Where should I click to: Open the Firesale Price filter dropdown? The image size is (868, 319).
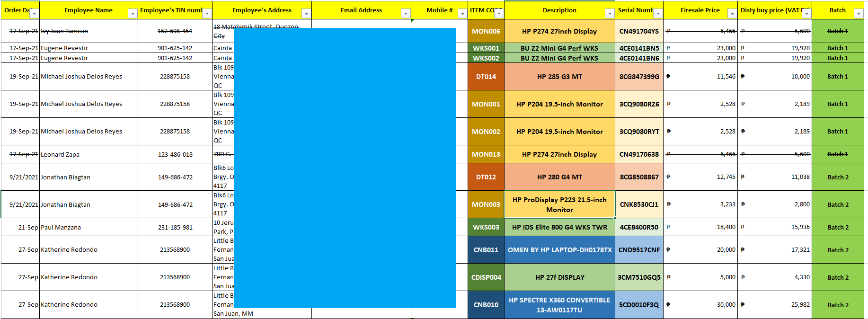732,14
